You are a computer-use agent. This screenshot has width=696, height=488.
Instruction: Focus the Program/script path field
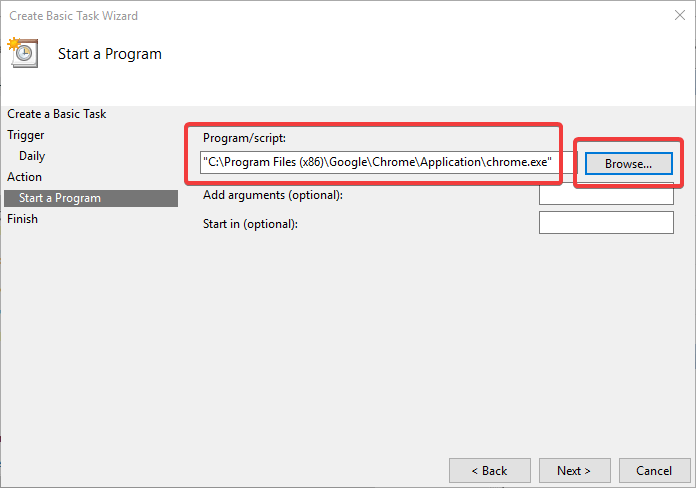point(388,162)
